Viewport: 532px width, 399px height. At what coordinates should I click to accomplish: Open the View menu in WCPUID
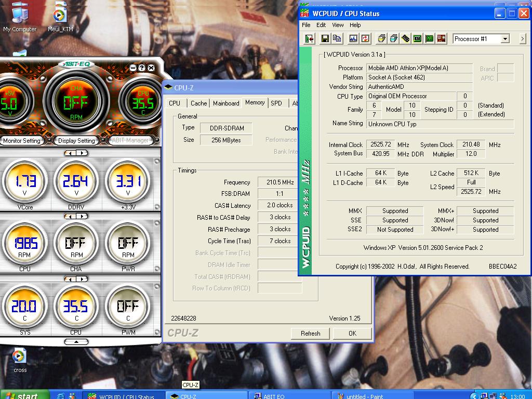coord(338,25)
